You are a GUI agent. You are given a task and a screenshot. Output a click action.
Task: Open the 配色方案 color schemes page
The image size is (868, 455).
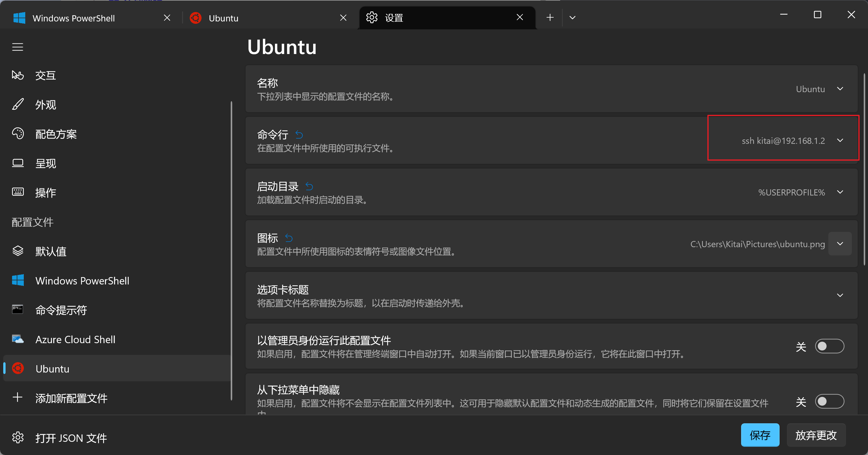56,134
